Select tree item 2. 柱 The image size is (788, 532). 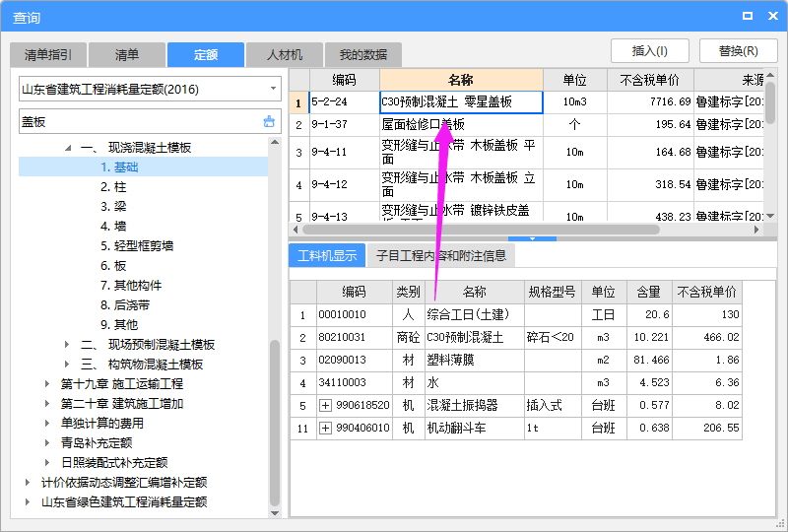tap(113, 187)
